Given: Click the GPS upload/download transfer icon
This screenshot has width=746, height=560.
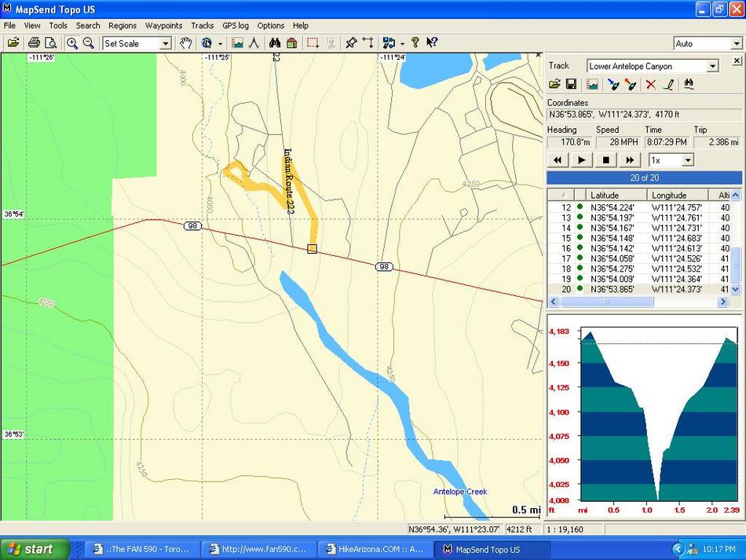Looking at the screenshot, I should click(x=389, y=43).
